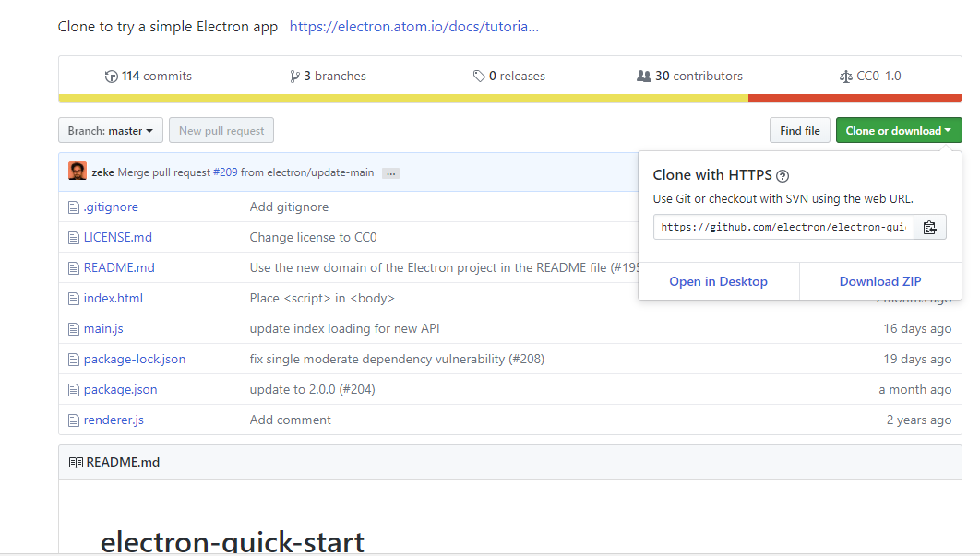
Task: Click Download ZIP
Action: (x=880, y=282)
